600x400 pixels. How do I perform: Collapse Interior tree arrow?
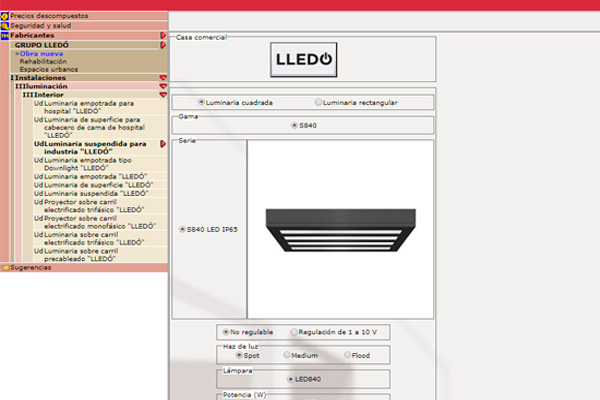coord(163,95)
